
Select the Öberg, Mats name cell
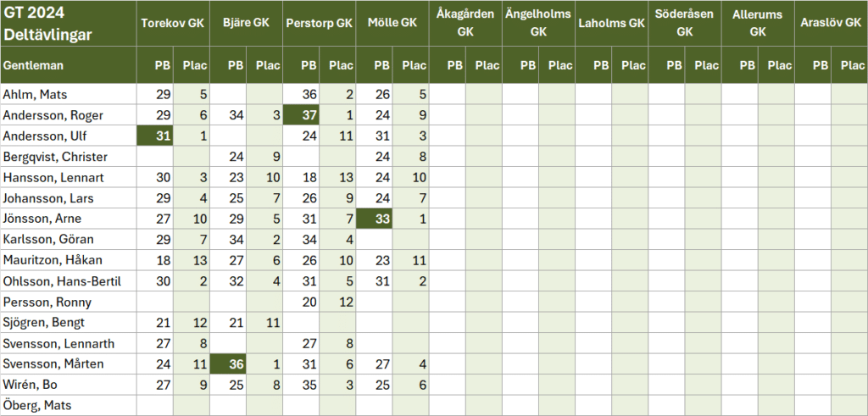68,405
